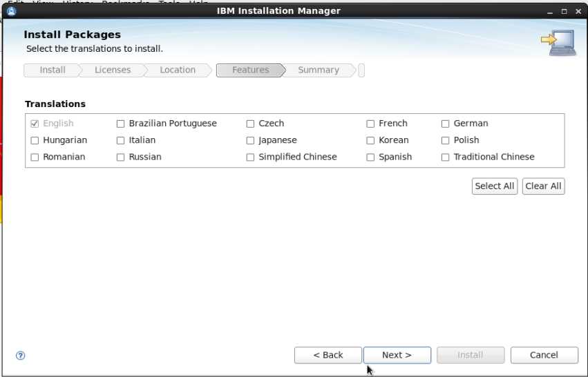This screenshot has height=377, width=588.
Task: Click the help question mark icon
Action: point(21,356)
